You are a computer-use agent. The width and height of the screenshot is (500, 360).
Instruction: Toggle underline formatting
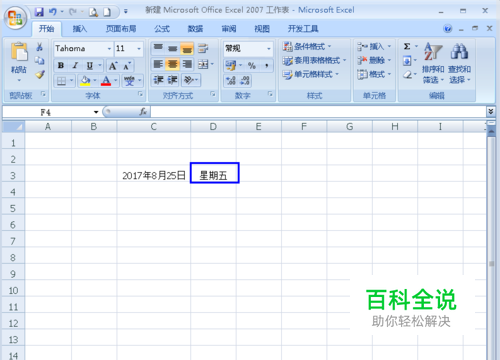pyautogui.click(x=89, y=65)
